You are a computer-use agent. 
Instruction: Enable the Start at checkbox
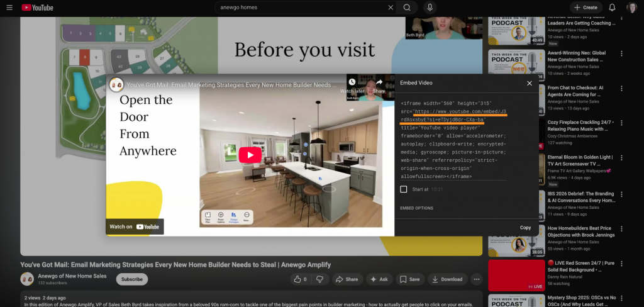(x=404, y=189)
